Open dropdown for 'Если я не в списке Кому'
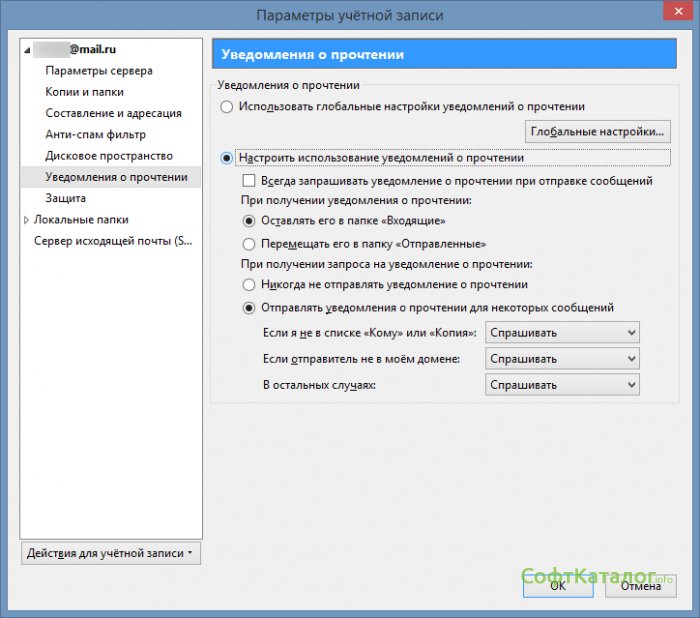The width and height of the screenshot is (700, 618). pos(562,333)
